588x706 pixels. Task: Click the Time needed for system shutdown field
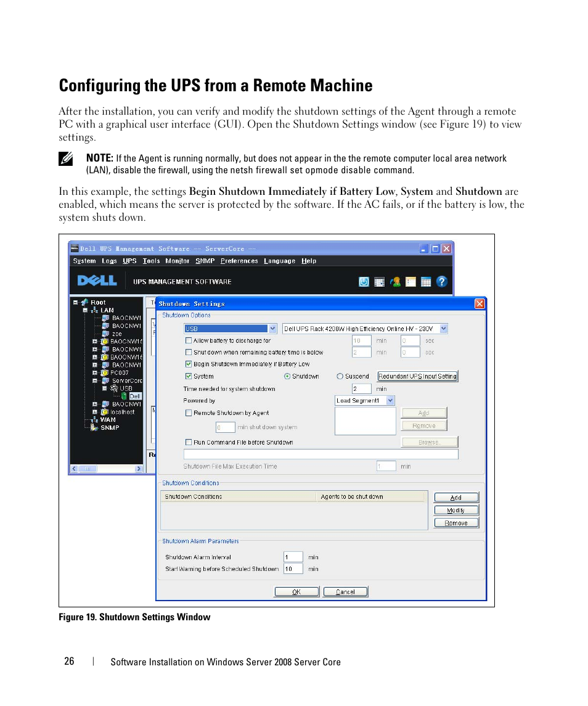click(362, 388)
